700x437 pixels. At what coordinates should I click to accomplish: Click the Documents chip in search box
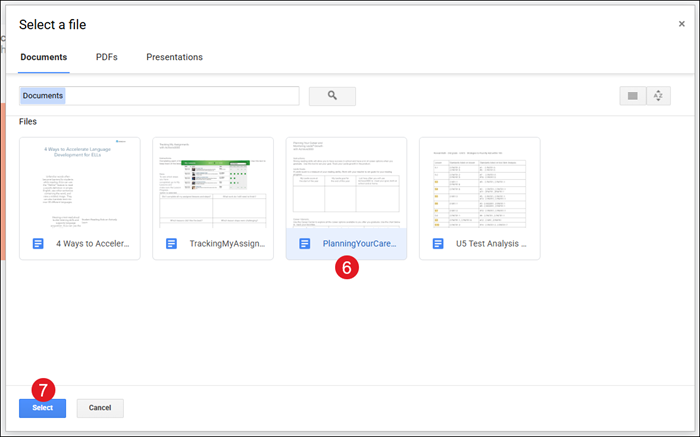coord(43,96)
